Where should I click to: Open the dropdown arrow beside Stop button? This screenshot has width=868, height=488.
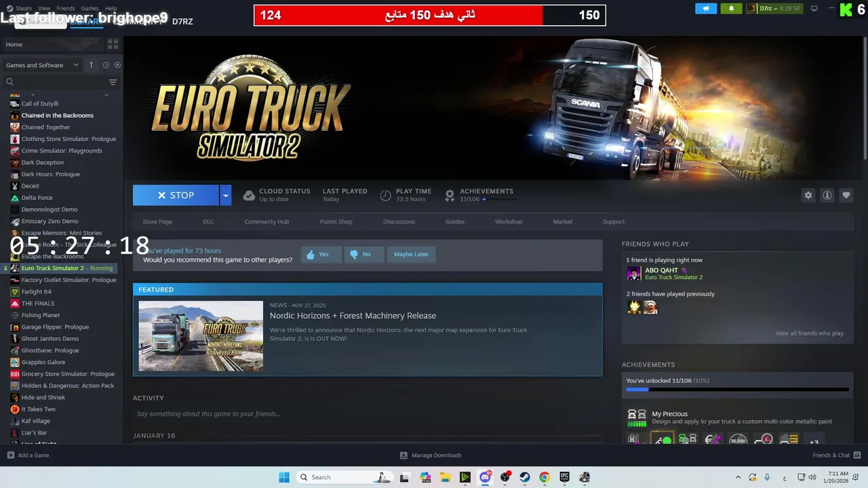[x=226, y=195]
